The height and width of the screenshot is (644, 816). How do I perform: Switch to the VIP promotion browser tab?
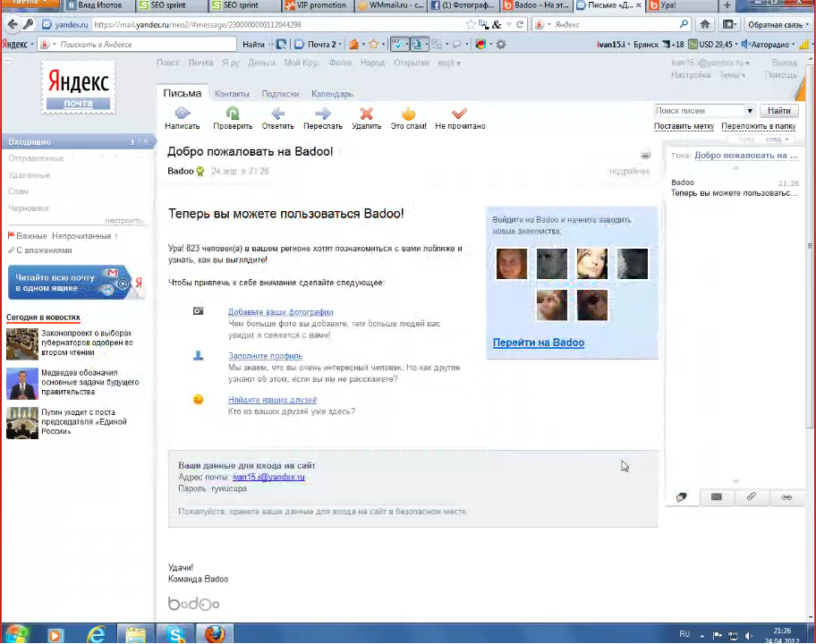click(316, 5)
